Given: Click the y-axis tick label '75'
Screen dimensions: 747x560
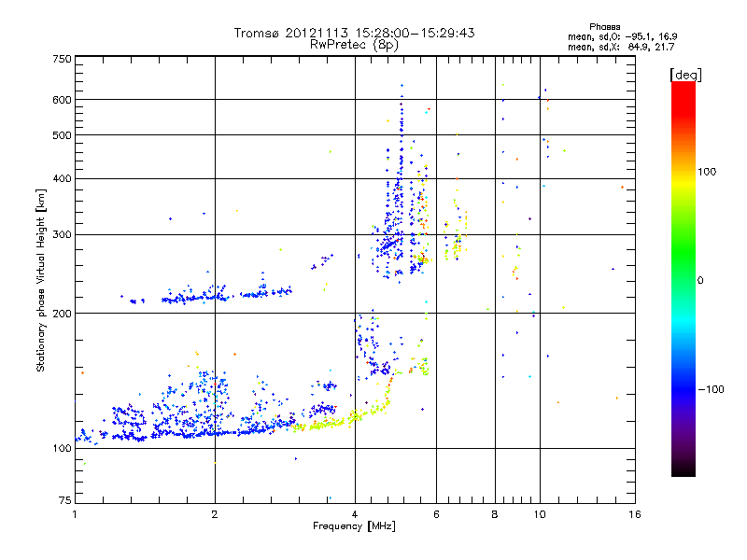Looking at the screenshot, I should pyautogui.click(x=65, y=500).
